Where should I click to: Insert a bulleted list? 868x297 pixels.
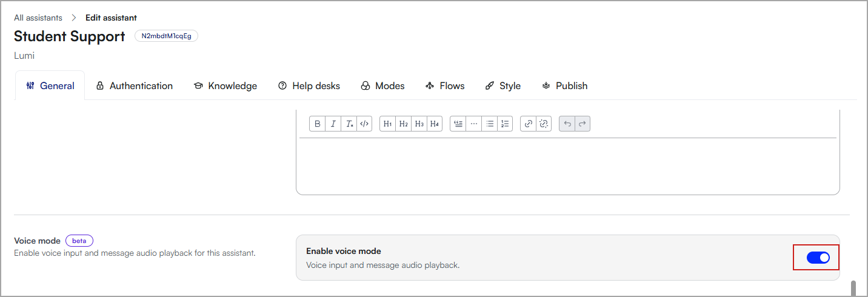pyautogui.click(x=490, y=124)
